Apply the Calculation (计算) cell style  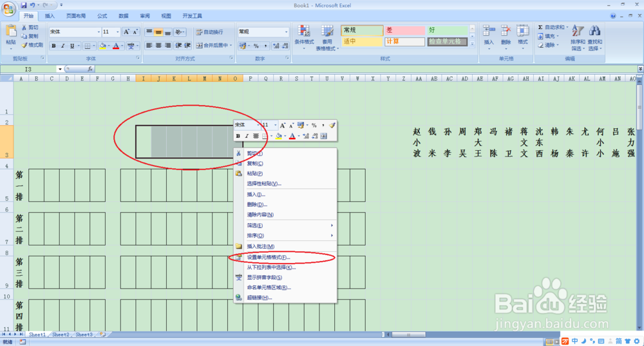tap(404, 41)
